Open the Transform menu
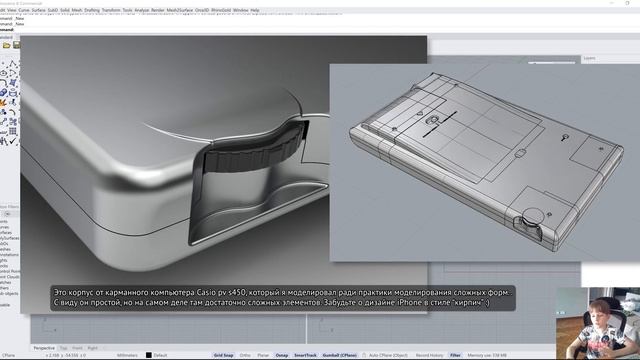Screen dimensions: 640x360 pyautogui.click(x=111, y=10)
